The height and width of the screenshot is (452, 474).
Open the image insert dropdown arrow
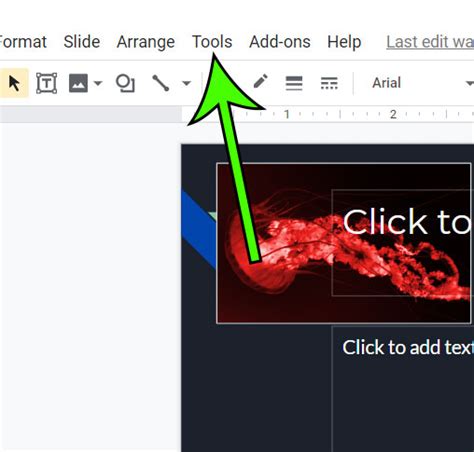point(98,83)
